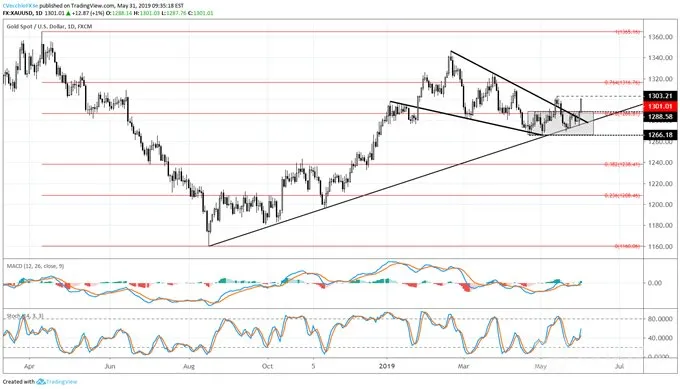This screenshot has width=680, height=389.
Task: Click the May label on the time axis
Action: tap(540, 366)
